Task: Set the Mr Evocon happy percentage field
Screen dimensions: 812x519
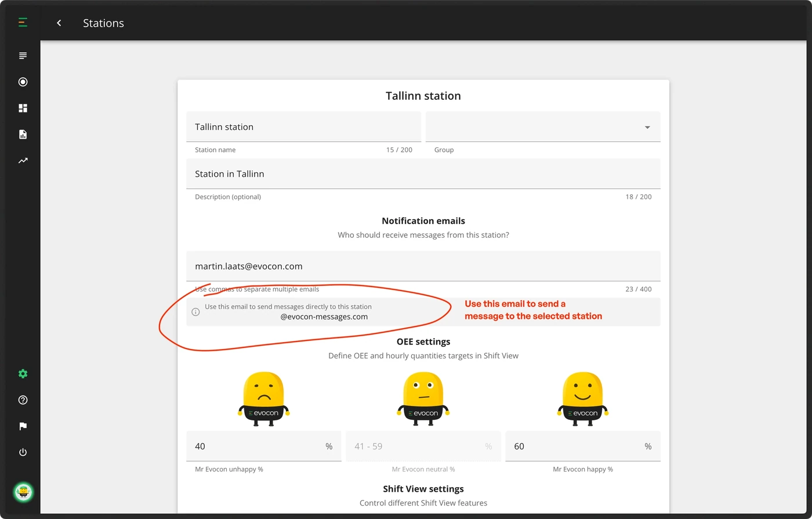Action: tap(583, 447)
